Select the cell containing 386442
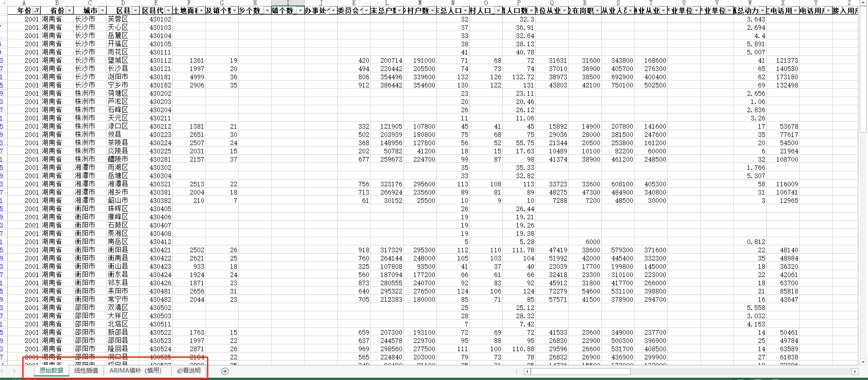The image size is (868, 380). click(387, 85)
